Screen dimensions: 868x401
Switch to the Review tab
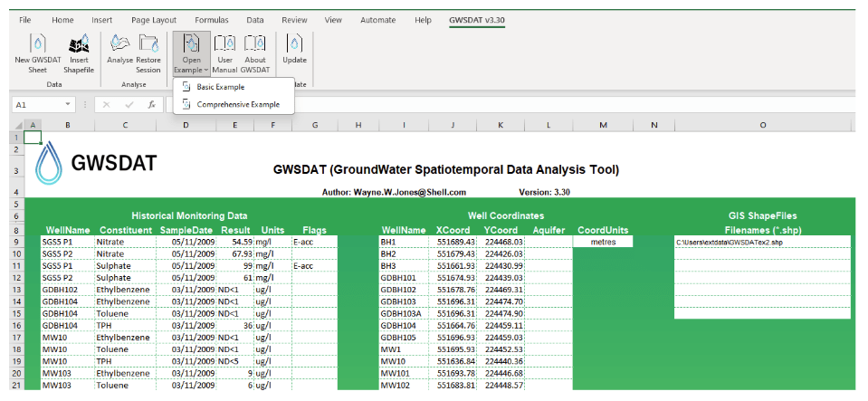[294, 20]
